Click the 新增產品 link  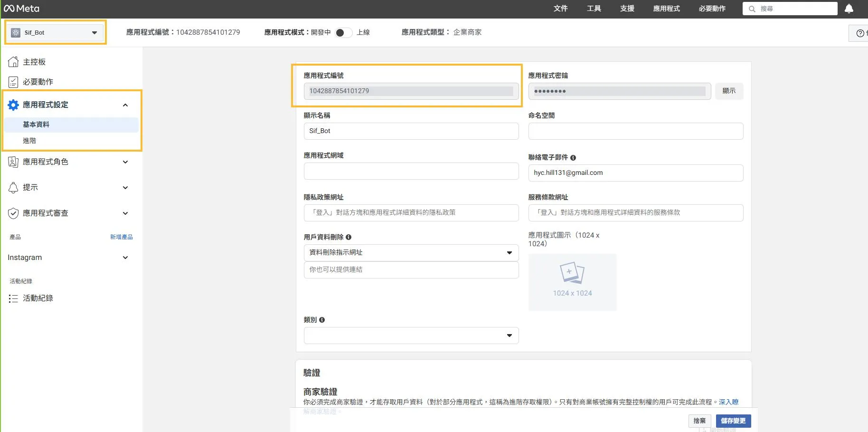(x=122, y=237)
